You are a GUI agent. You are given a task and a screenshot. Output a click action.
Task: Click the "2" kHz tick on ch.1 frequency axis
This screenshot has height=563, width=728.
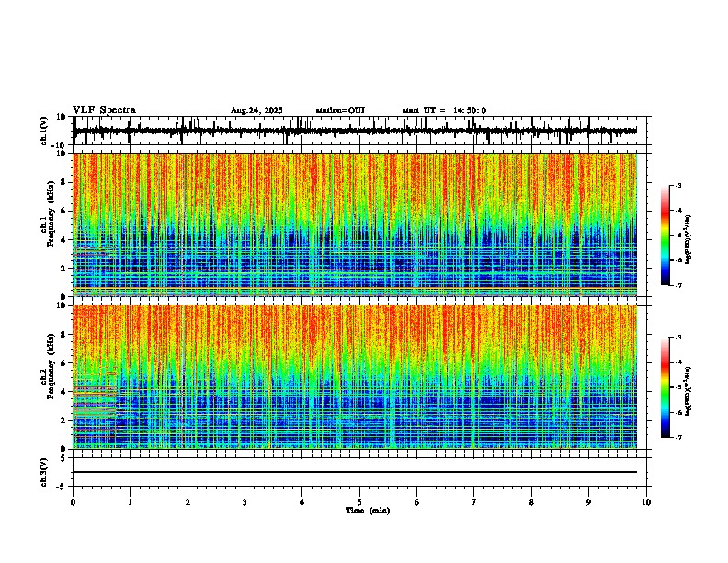[x=63, y=269]
